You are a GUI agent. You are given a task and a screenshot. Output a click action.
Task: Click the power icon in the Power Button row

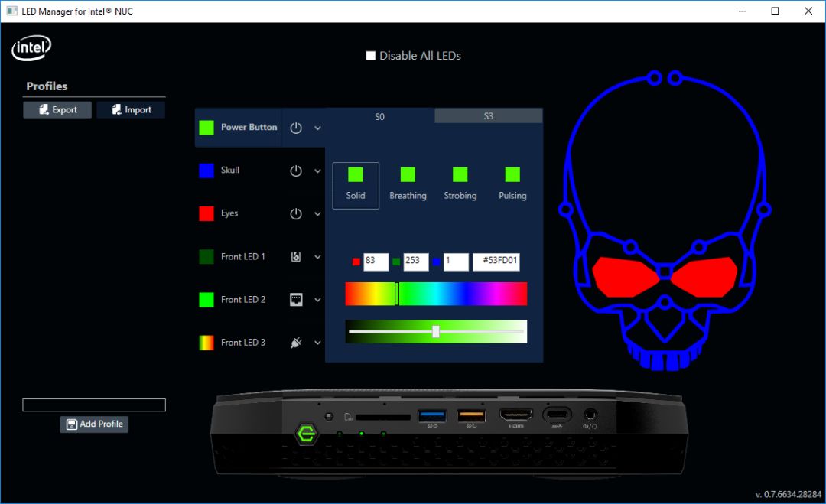point(296,128)
